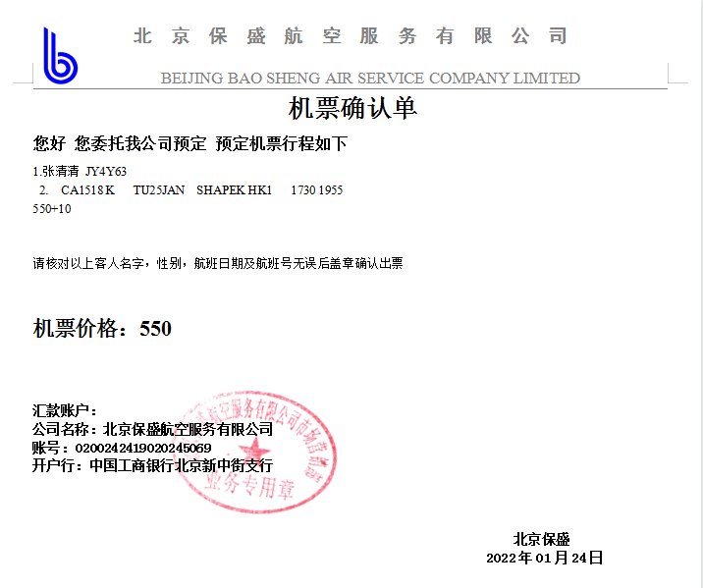703x588 pixels.
Task: Click the '公司名称' account name line
Action: 152,429
